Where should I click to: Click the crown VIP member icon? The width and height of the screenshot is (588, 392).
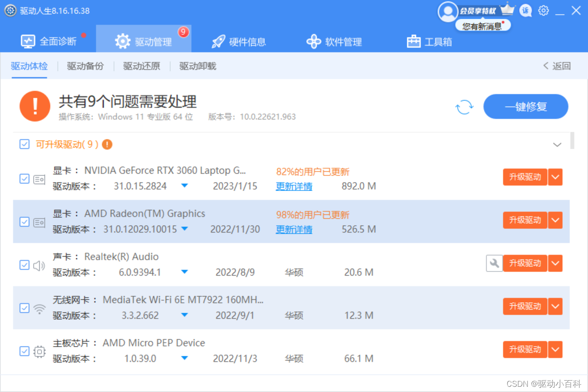coord(507,9)
